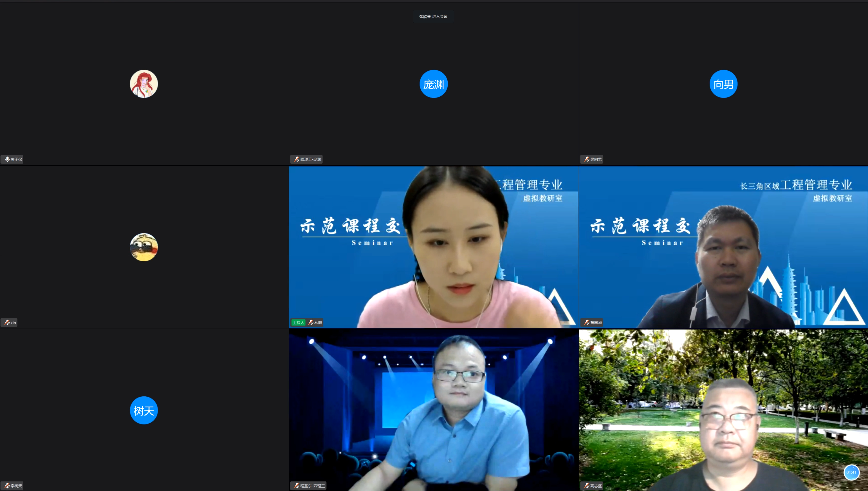Click the muted mic icon beside 黄国华
The width and height of the screenshot is (868, 491).
coord(587,323)
